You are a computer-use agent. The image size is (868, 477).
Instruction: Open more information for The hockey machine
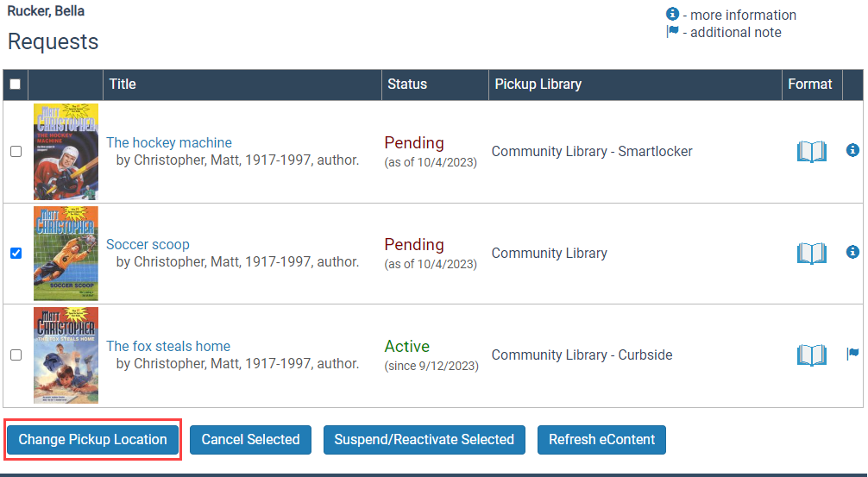[x=852, y=151]
